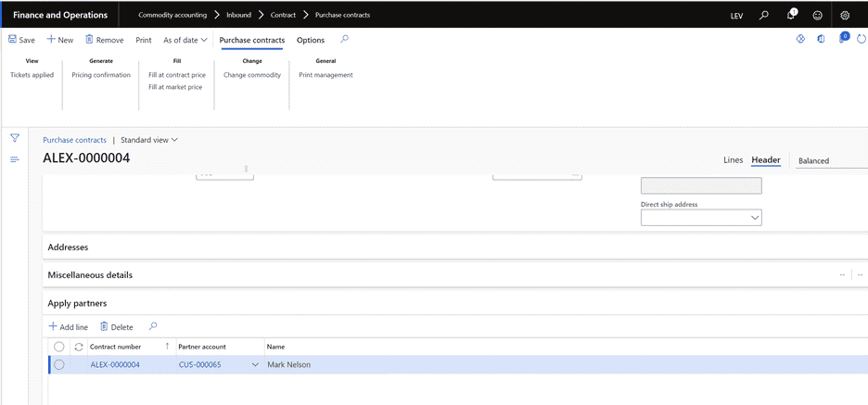Viewport: 868px width, 405px height.
Task: Open the global search magnifier in top bar
Action: pos(764,15)
